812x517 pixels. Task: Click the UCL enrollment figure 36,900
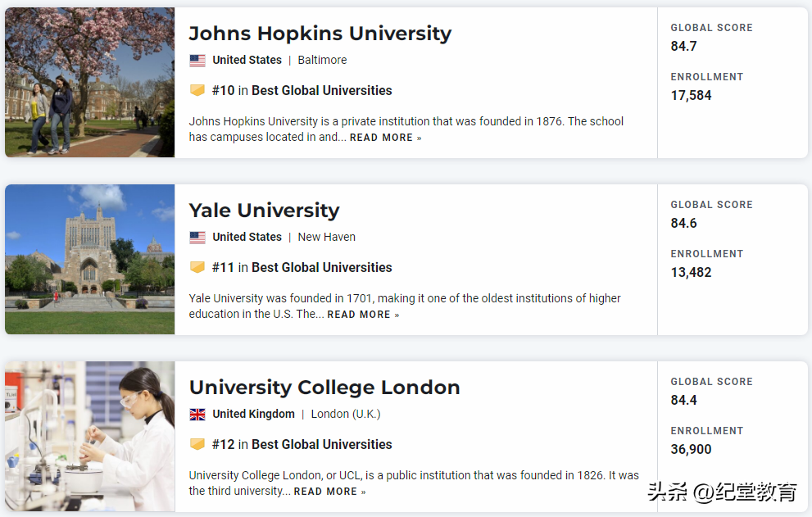click(691, 449)
